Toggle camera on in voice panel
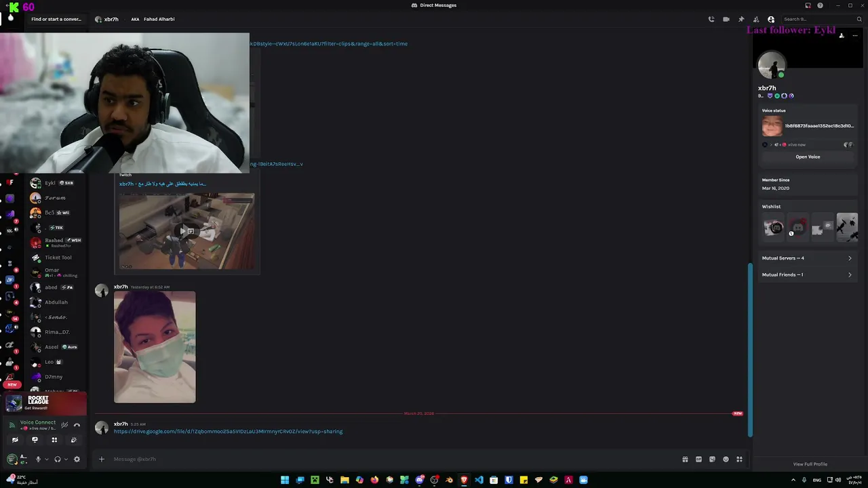This screenshot has width=868, height=488. click(15, 440)
